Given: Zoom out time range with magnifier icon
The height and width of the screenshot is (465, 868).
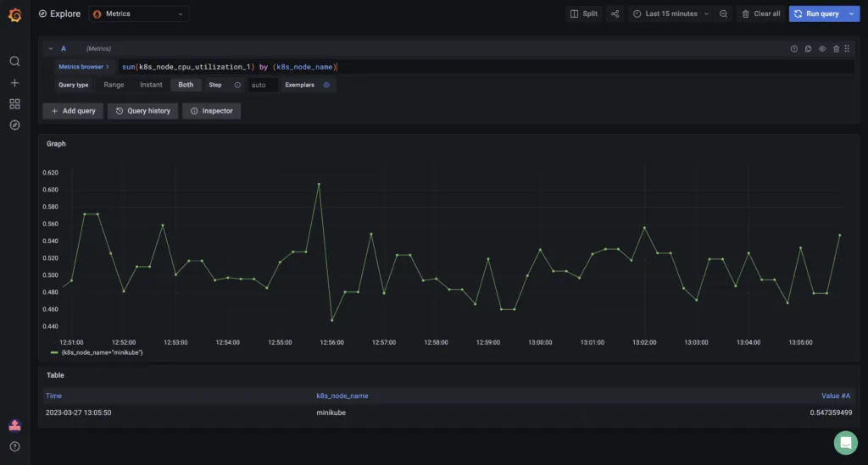Looking at the screenshot, I should [724, 14].
